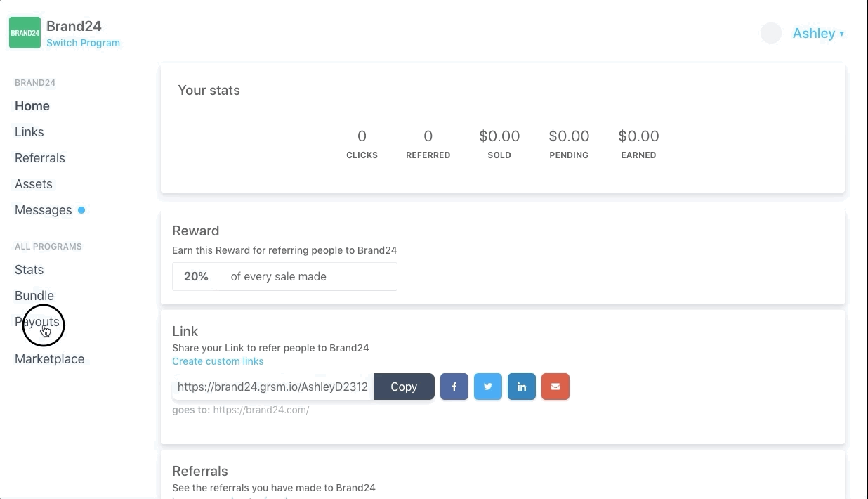Open Stats under All Programs
This screenshot has height=499, width=868.
(x=29, y=270)
